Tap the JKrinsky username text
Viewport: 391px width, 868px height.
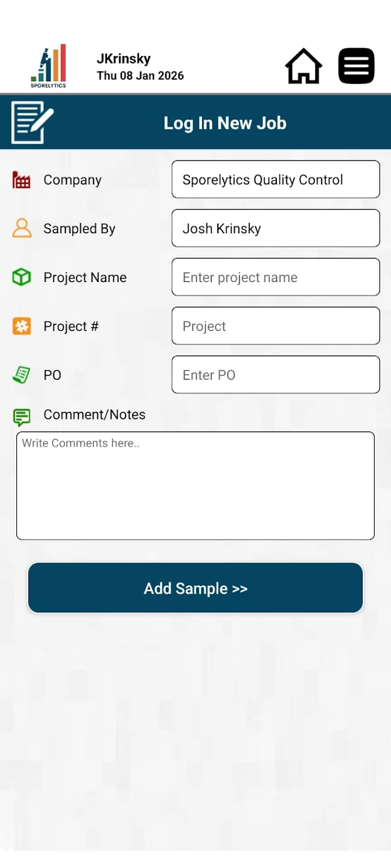click(x=124, y=59)
